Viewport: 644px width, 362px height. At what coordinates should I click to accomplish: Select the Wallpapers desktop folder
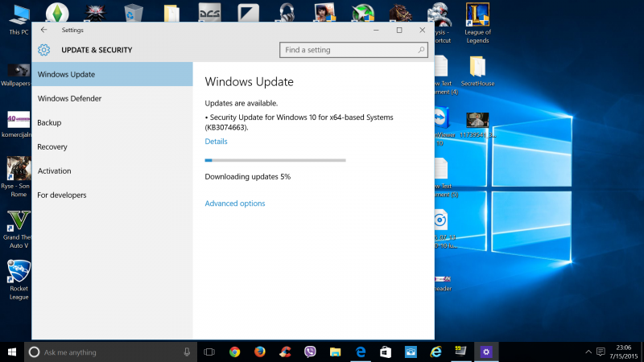15,75
